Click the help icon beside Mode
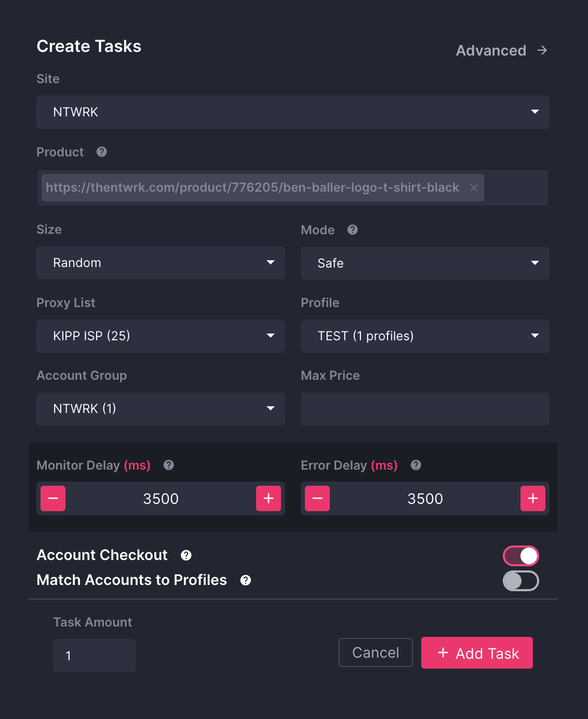Screen dimensions: 588x719 tap(353, 230)
